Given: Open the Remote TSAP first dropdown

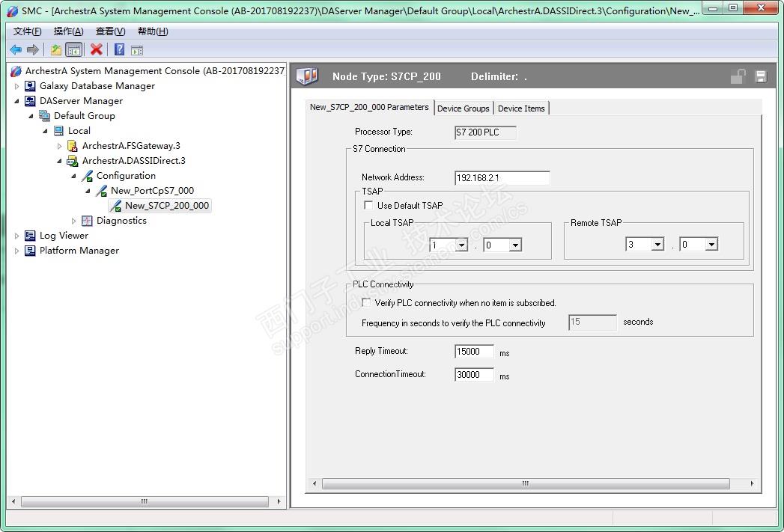Looking at the screenshot, I should pos(657,244).
